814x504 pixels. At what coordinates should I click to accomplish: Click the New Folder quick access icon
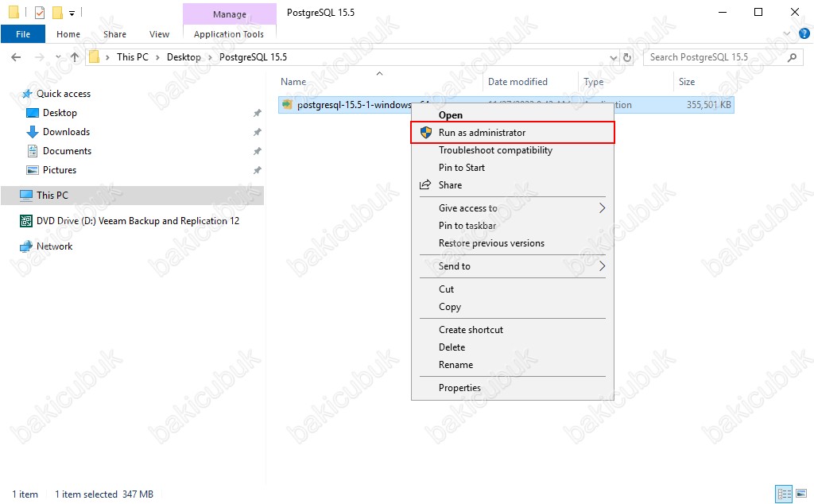[x=57, y=12]
